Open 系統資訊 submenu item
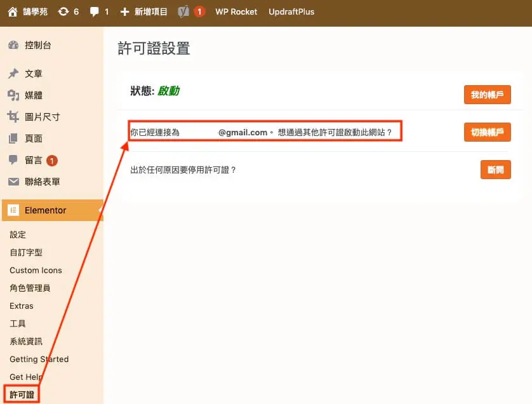This screenshot has width=532, height=404. tap(26, 341)
